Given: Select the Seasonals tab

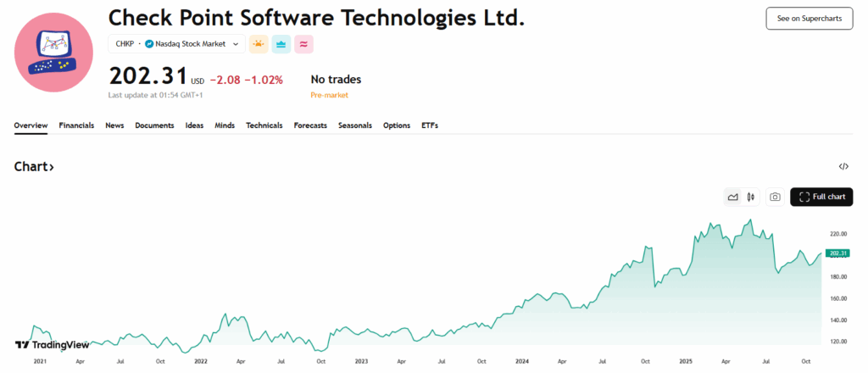Looking at the screenshot, I should point(355,125).
